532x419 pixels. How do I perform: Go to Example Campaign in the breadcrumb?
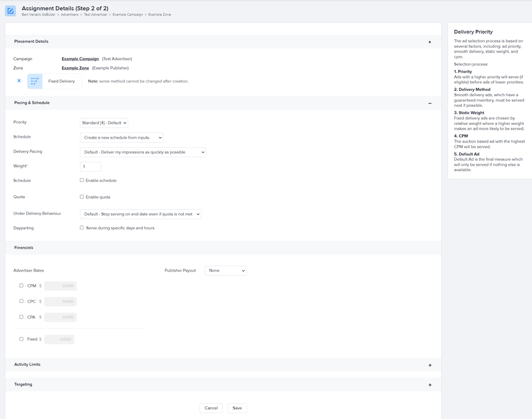click(x=128, y=14)
